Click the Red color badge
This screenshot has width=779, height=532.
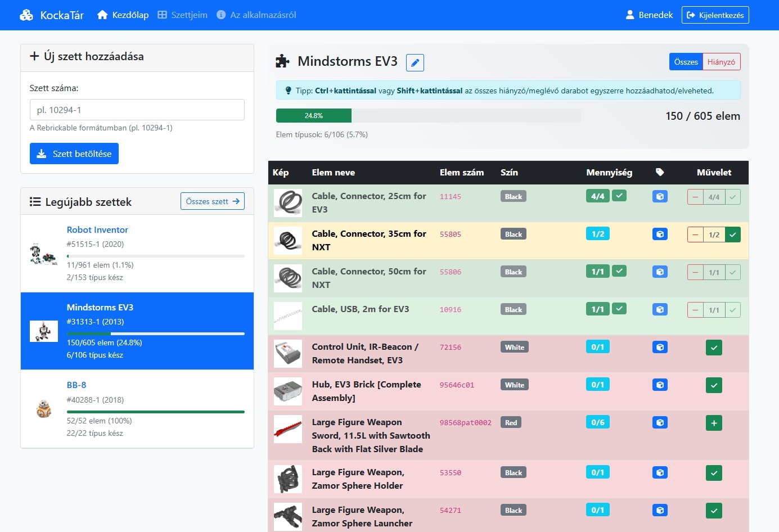[511, 422]
